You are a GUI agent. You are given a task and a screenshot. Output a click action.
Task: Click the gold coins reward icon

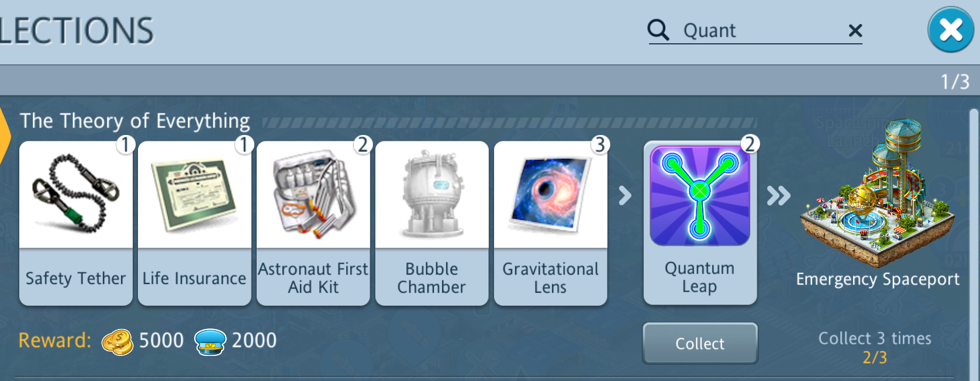click(x=118, y=342)
